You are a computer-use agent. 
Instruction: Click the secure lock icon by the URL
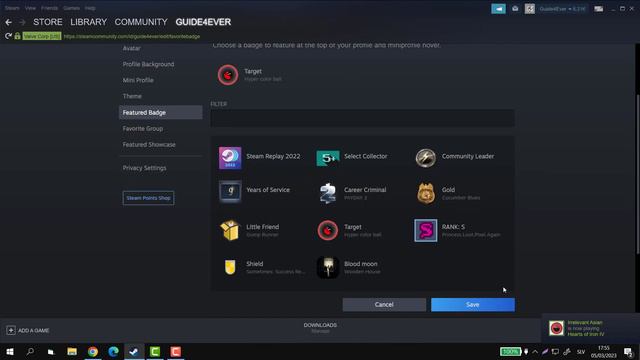(17, 36)
